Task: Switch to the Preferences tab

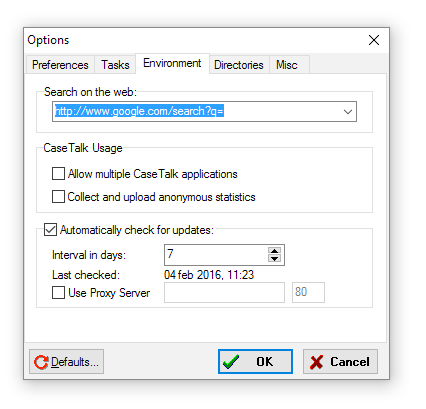Action: [x=60, y=65]
